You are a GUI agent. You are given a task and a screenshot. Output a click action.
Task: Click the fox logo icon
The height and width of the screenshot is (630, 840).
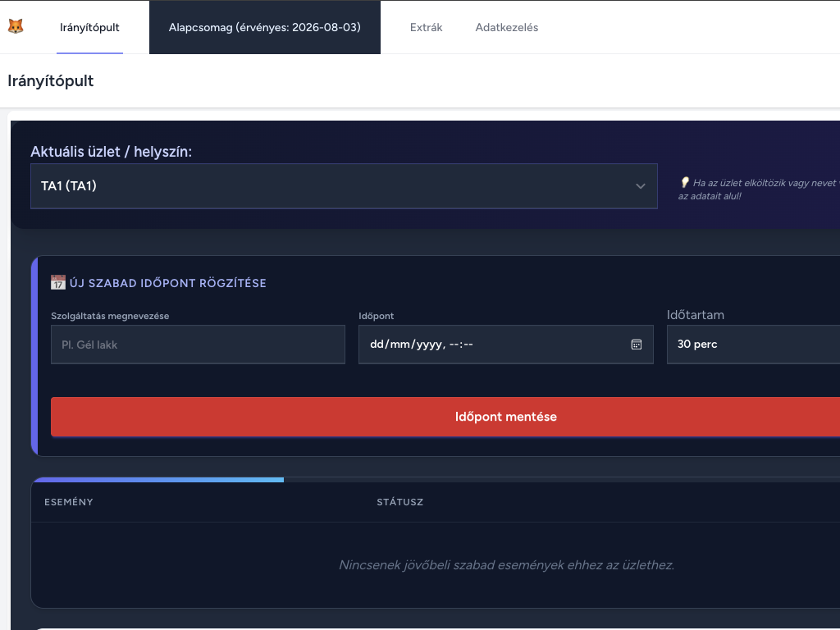[x=16, y=26]
